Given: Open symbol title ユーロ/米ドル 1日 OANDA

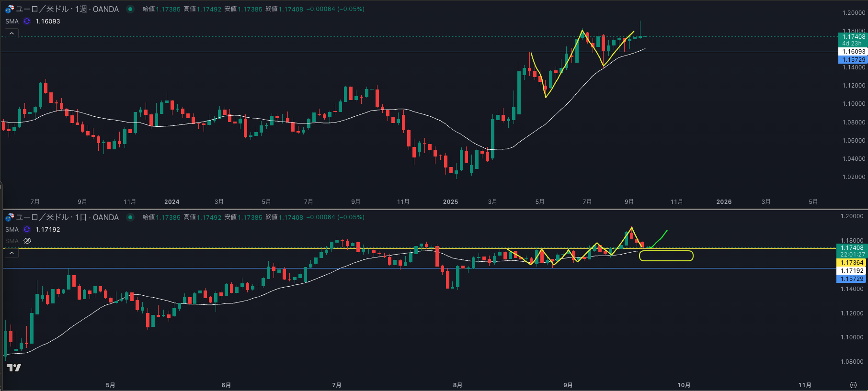Looking at the screenshot, I should pyautogui.click(x=67, y=217).
